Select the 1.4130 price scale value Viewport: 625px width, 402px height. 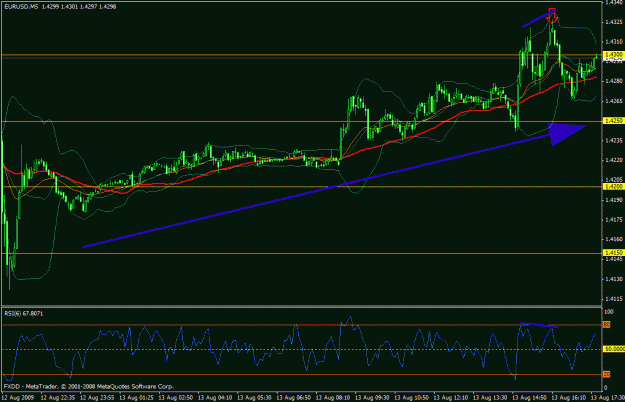pos(614,279)
